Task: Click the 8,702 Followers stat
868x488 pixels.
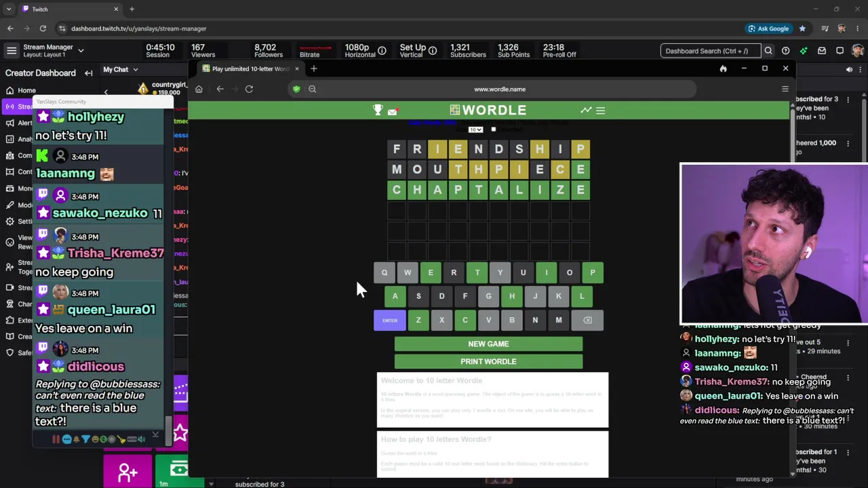Action: (x=269, y=51)
